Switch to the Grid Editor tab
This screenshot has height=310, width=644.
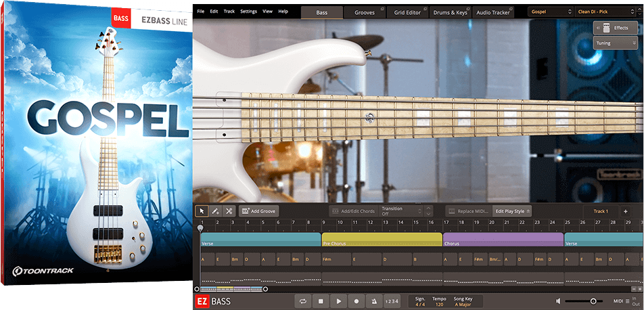click(x=407, y=12)
